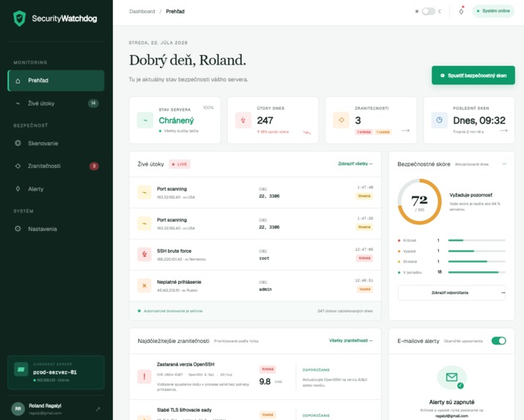Click the Vysoká tag on Neplatné prihlásenie

point(364,289)
